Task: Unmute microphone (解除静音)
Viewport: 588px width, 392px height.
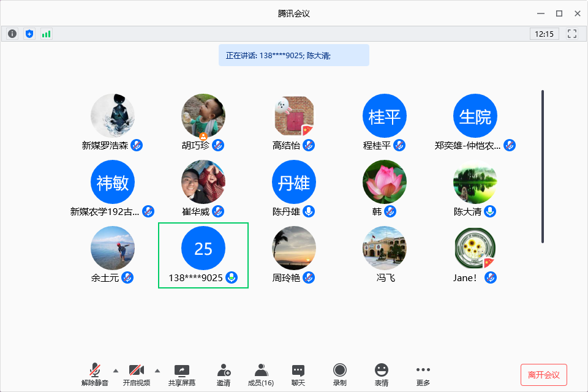Action: coord(95,374)
